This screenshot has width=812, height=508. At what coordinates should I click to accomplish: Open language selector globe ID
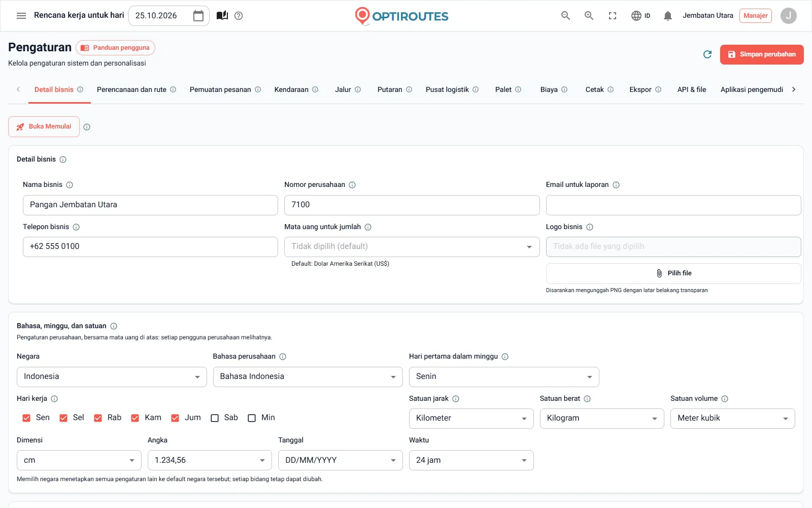640,16
